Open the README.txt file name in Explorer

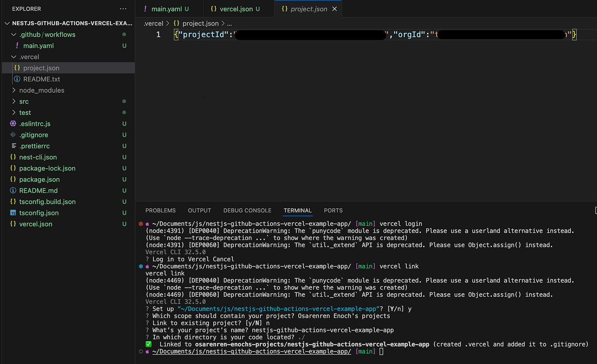42,79
